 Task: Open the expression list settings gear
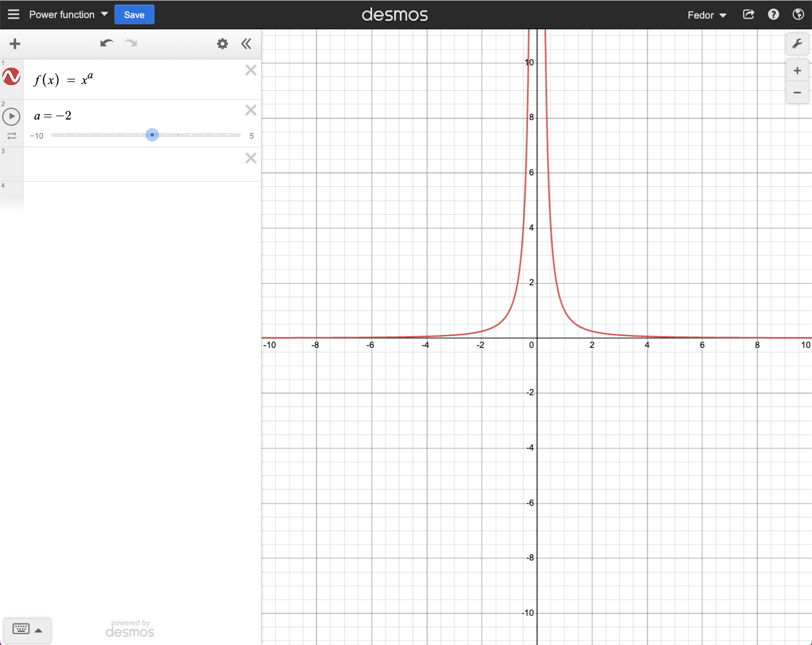223,44
